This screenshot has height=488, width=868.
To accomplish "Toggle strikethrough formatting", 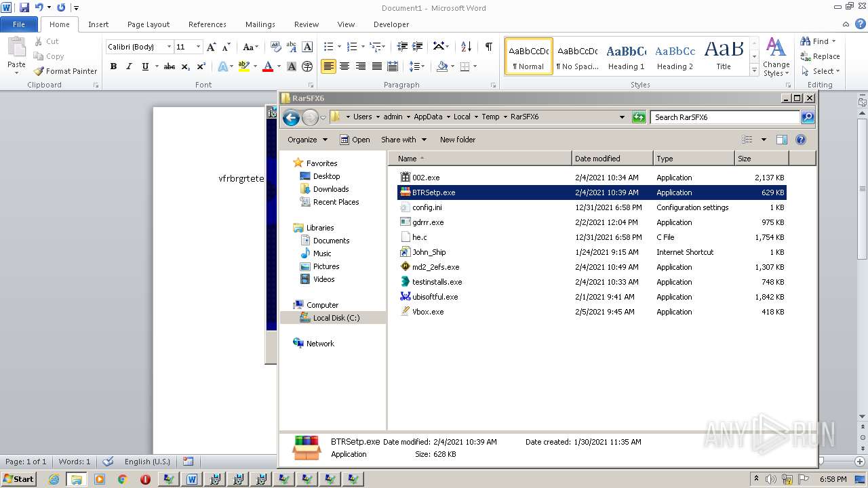I will (170, 66).
